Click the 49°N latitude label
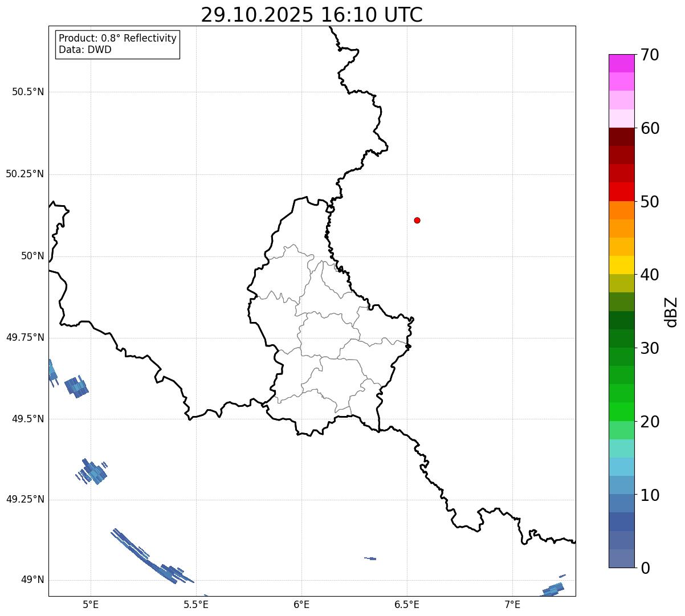The height and width of the screenshot is (616, 685). coord(32,580)
